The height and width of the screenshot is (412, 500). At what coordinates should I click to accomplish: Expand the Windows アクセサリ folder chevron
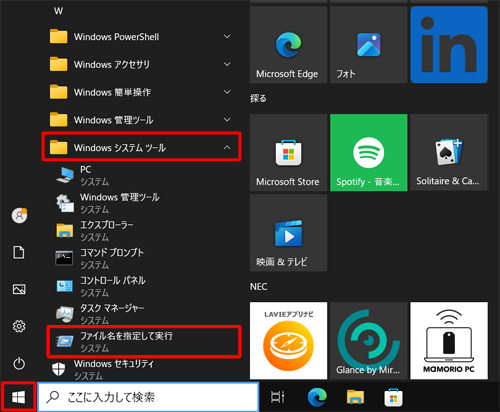227,64
